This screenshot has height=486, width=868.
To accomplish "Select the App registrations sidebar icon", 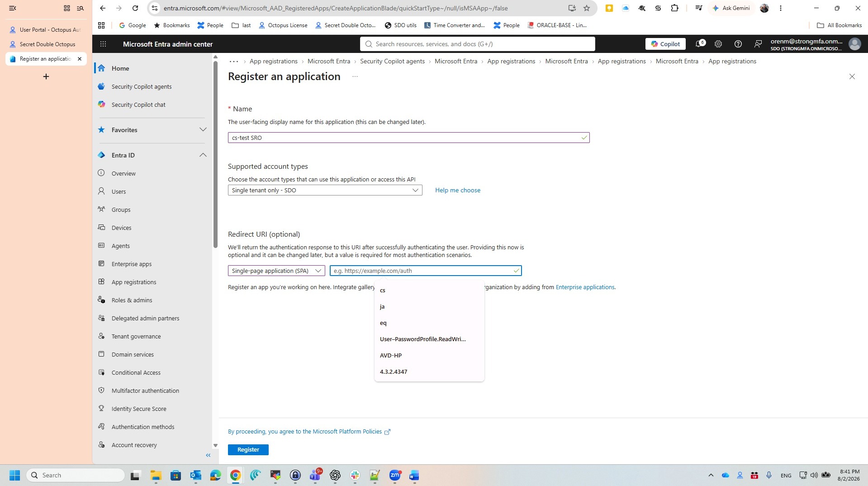I will (101, 281).
